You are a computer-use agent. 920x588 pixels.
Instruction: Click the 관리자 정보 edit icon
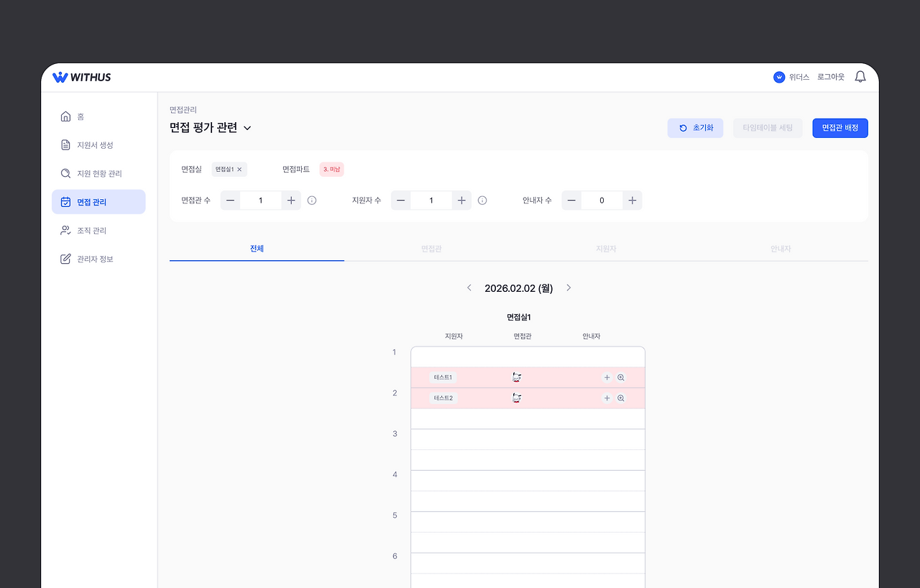point(65,259)
